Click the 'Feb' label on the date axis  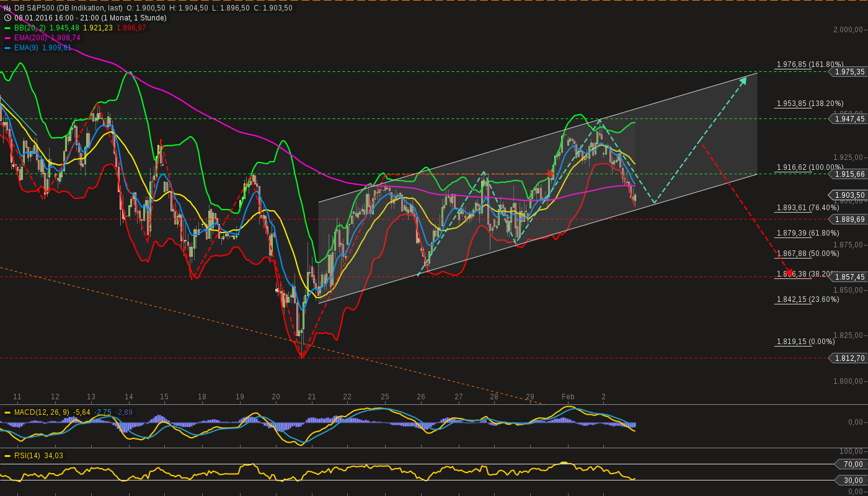pyautogui.click(x=568, y=397)
